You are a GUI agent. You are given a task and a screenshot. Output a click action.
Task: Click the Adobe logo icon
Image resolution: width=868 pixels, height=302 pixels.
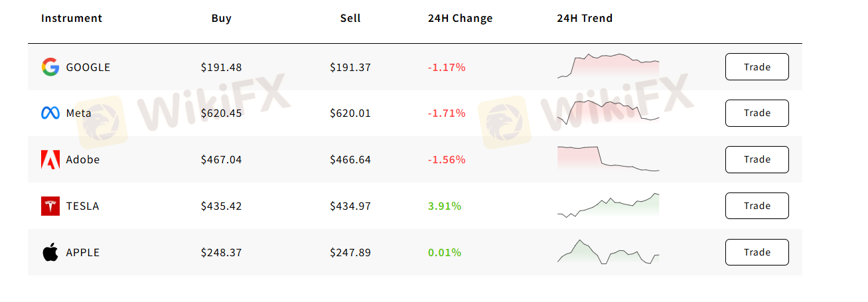click(x=50, y=160)
